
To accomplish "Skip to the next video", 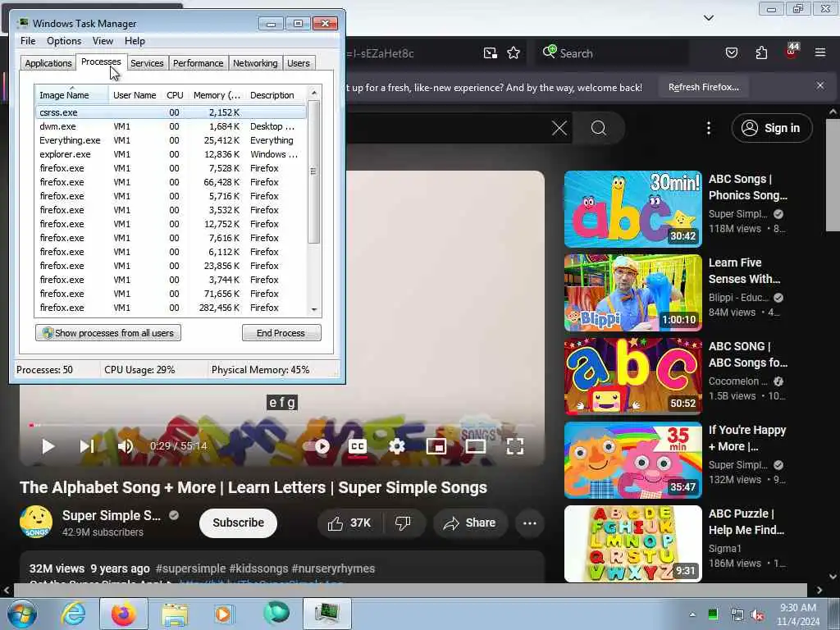I will pos(87,446).
